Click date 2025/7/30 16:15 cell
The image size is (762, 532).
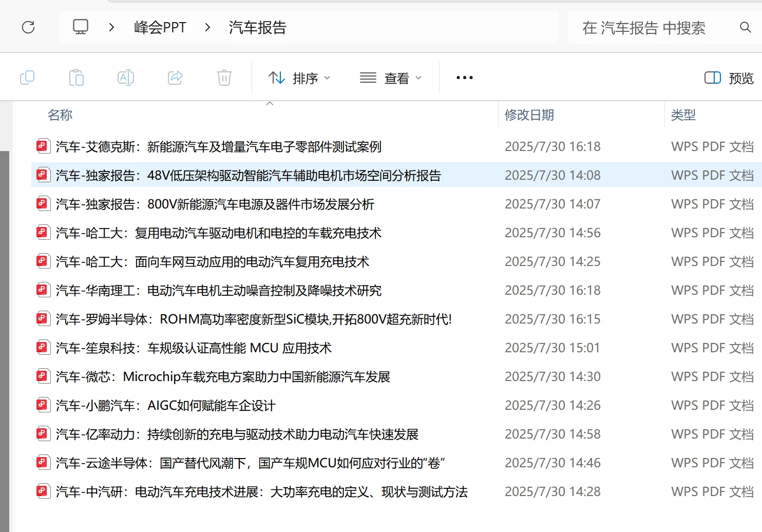(553, 319)
